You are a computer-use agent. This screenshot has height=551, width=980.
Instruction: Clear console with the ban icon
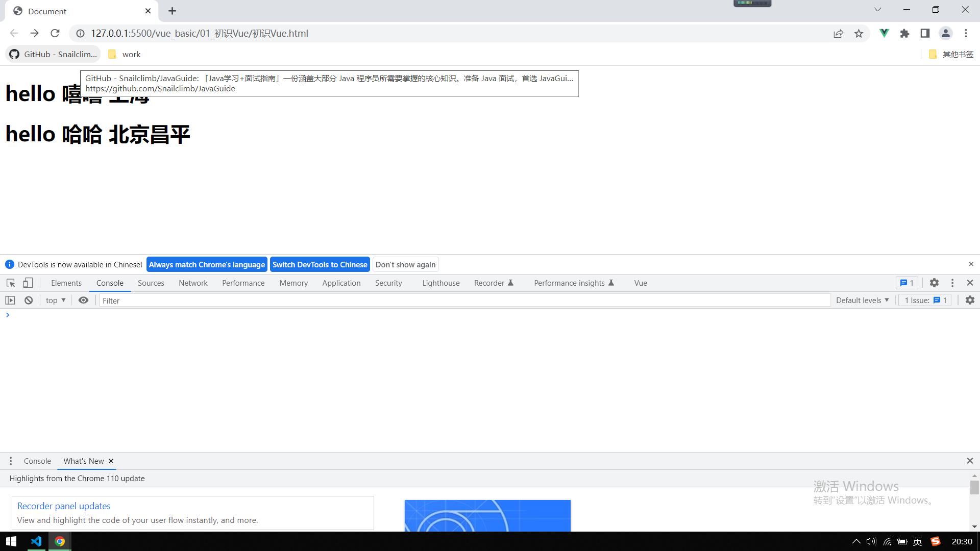(x=29, y=300)
